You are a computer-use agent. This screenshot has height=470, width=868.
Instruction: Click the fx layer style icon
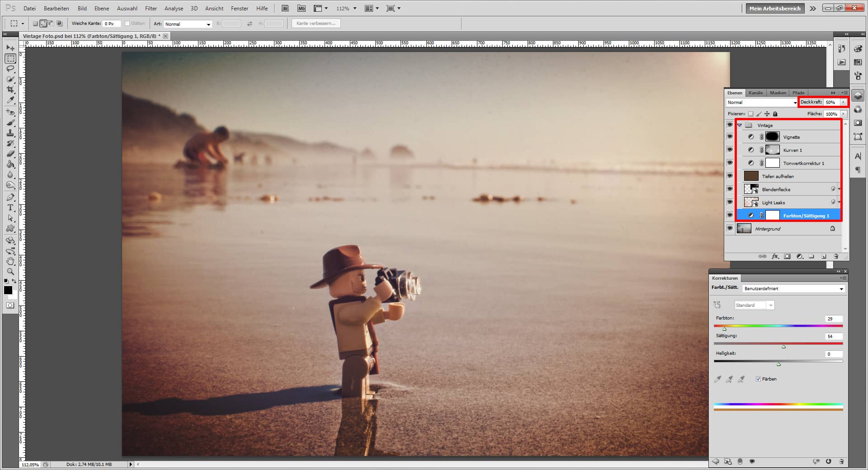coord(775,257)
